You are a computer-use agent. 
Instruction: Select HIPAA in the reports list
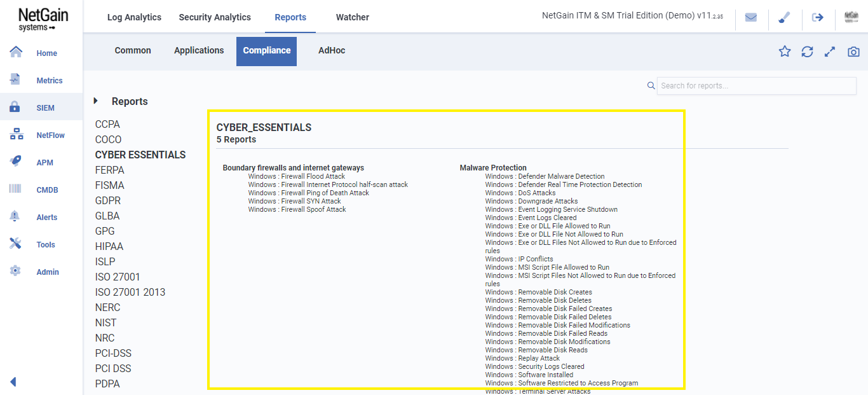click(x=109, y=246)
